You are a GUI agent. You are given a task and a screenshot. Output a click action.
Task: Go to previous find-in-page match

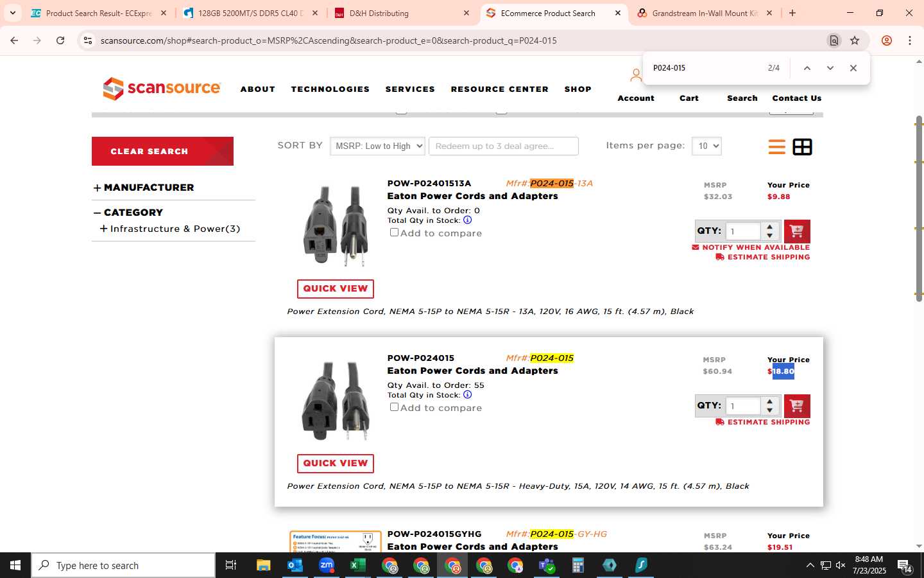tap(807, 68)
